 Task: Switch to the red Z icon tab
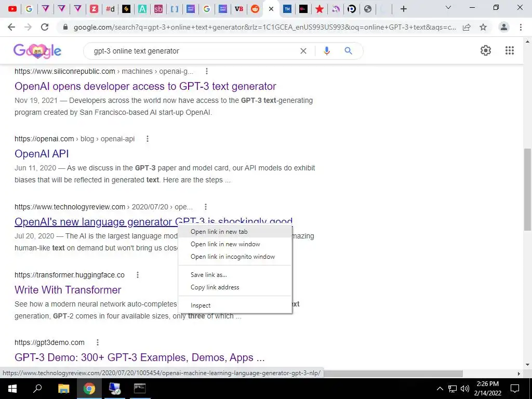(94, 9)
